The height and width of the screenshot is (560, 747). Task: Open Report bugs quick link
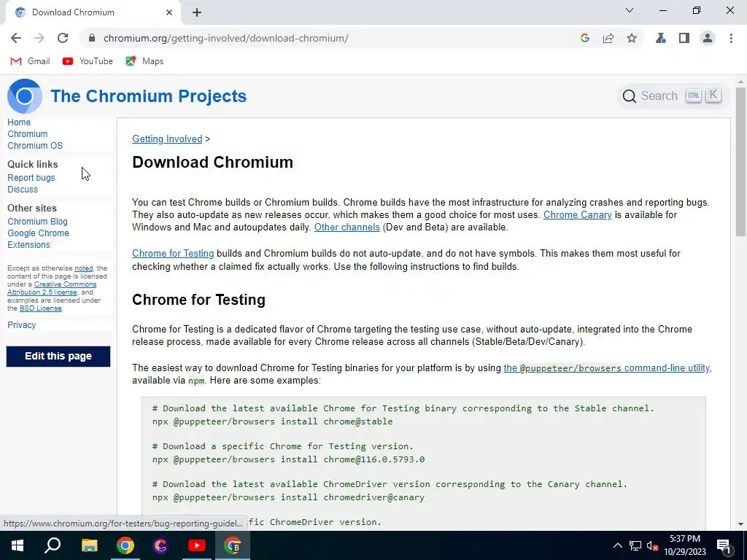pos(31,178)
